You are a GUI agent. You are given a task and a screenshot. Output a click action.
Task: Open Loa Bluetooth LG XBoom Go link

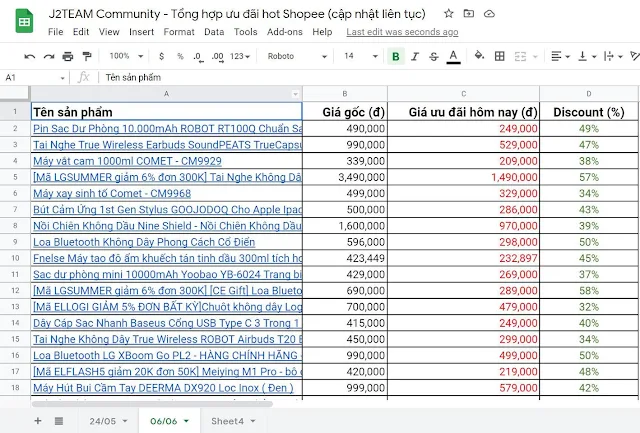click(167, 355)
